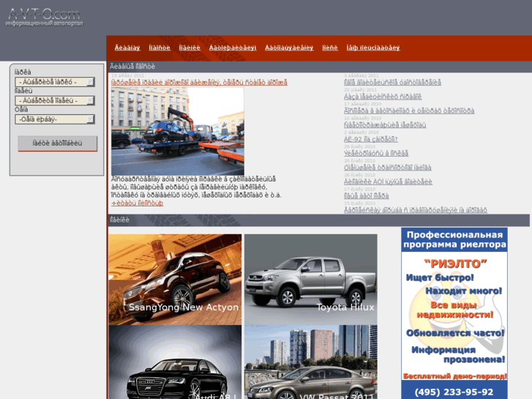Open the news link dated 20 … 2011
This screenshot has height=399, width=532.
[383, 97]
